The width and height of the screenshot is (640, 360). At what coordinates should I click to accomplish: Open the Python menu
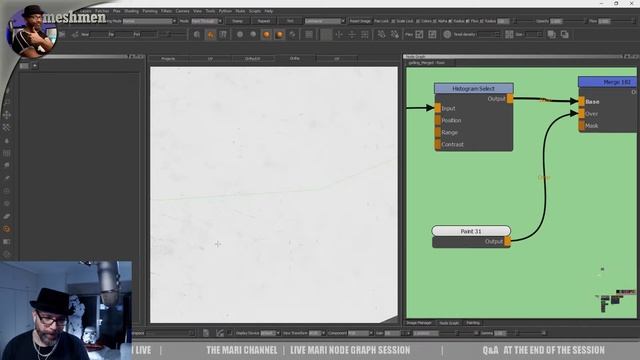click(225, 11)
